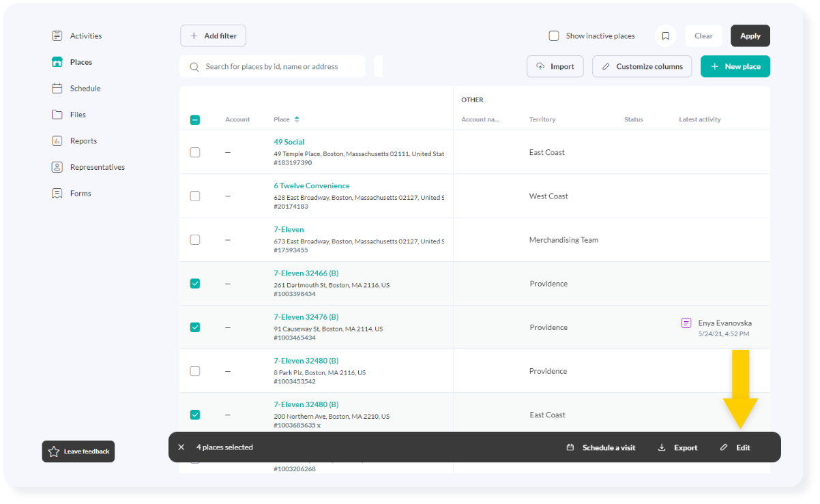Check the 49 Social row checkbox
820x504 pixels.
pyautogui.click(x=195, y=152)
